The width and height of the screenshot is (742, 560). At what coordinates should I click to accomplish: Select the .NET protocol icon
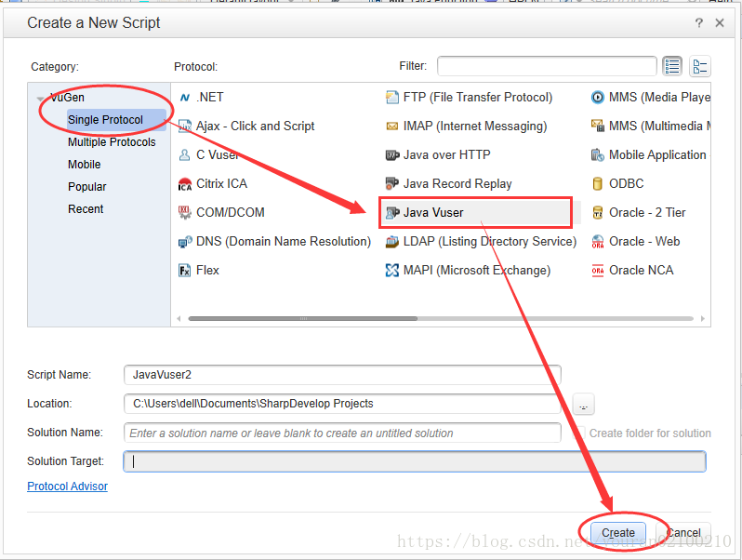(184, 98)
